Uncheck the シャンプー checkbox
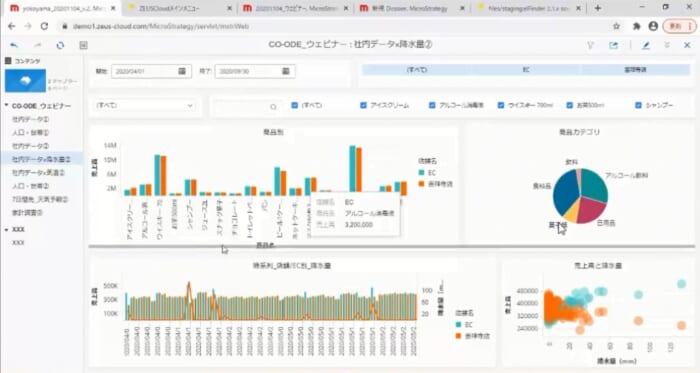The width and height of the screenshot is (700, 373). pyautogui.click(x=638, y=105)
